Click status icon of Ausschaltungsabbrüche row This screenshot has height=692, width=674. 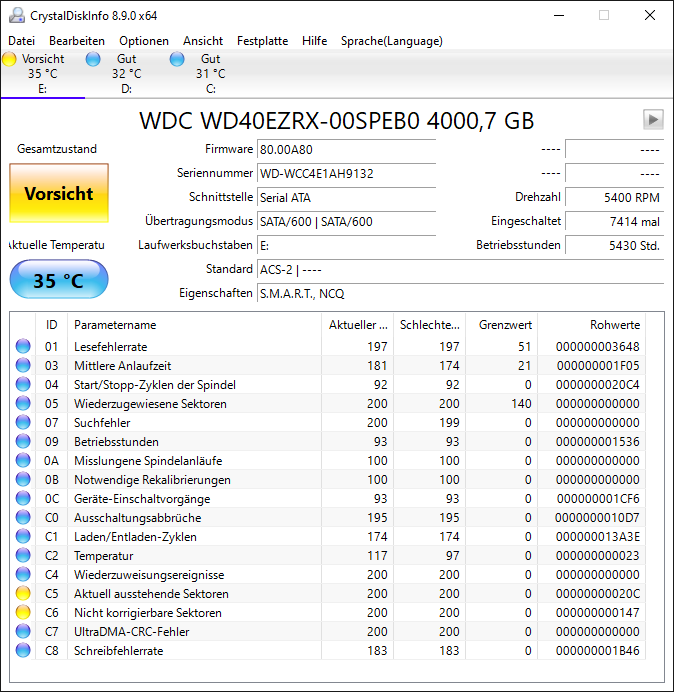pos(23,517)
